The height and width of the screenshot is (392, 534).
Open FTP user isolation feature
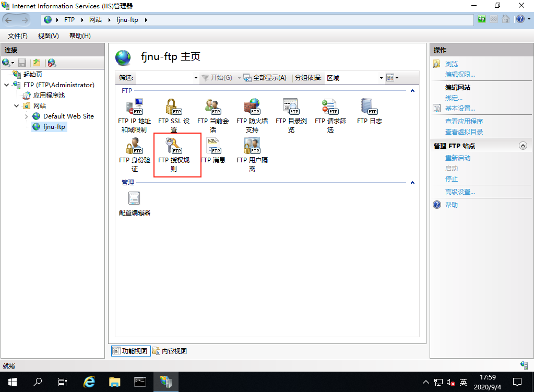[252, 155]
